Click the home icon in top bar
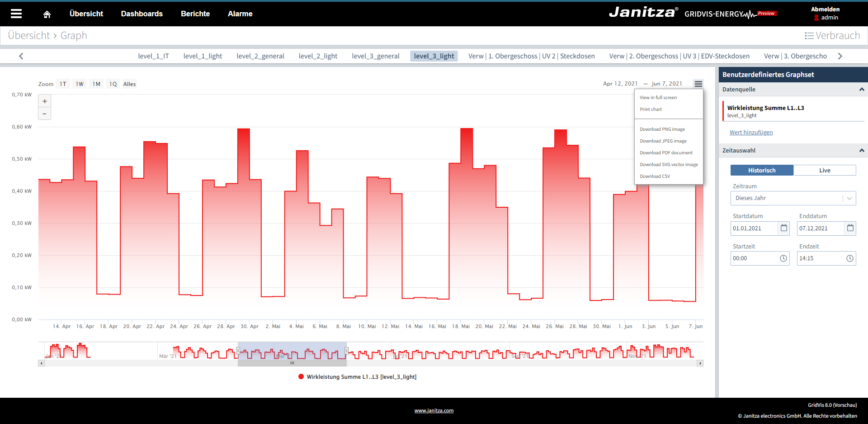Viewport: 868px width, 424px height. pos(47,14)
